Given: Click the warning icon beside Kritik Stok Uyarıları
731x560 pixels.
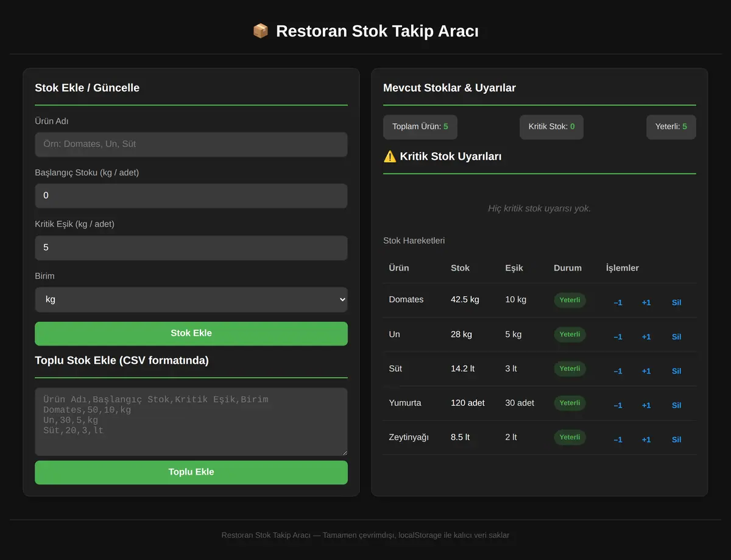Looking at the screenshot, I should click(x=390, y=157).
